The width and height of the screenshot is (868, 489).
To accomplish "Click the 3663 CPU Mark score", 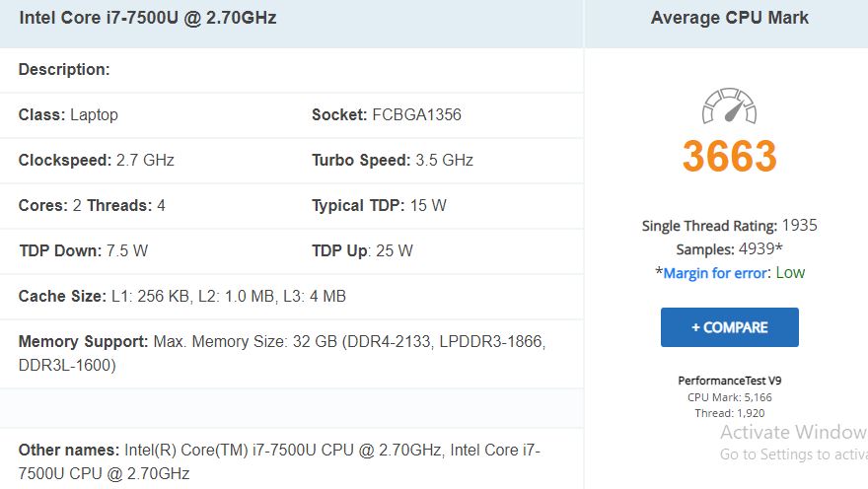I will click(x=729, y=156).
